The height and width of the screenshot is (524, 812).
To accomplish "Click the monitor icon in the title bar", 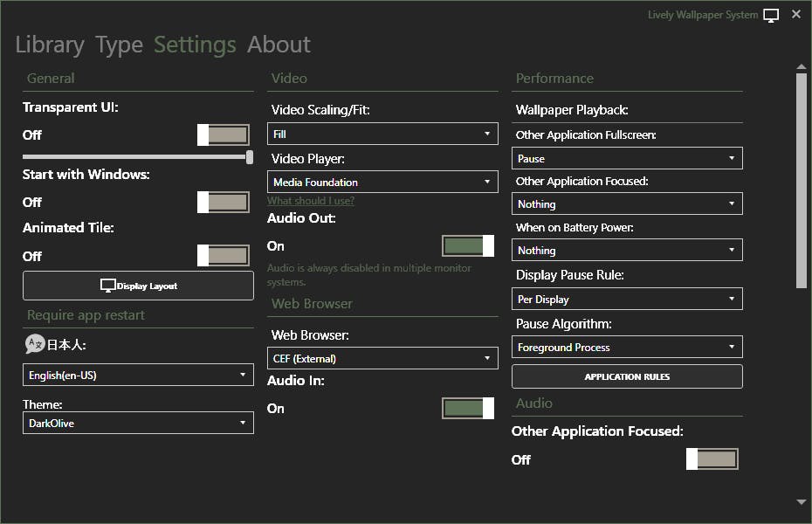I will (x=770, y=15).
